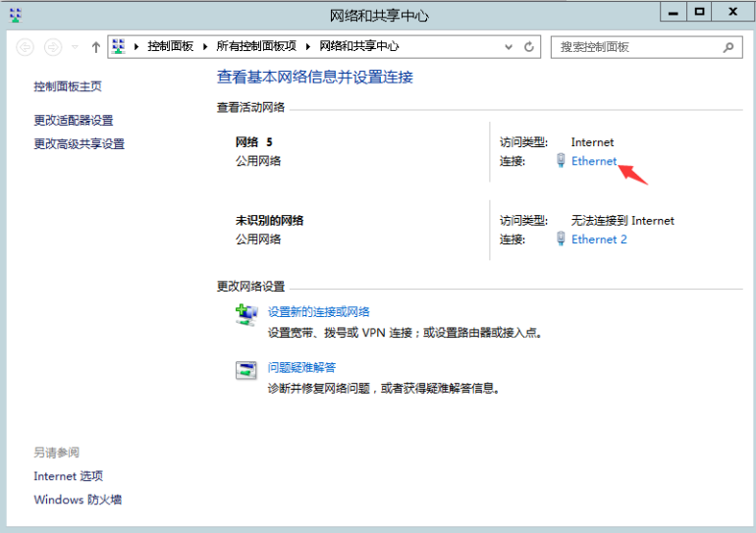Viewport: 756px width, 533px height.
Task: Expand the arrow after 所有控制面板项 breadcrumb
Action: (x=307, y=47)
